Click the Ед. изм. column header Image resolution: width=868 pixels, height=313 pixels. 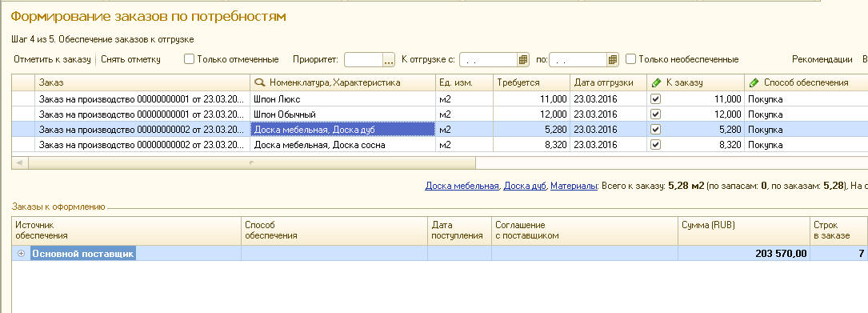point(464,82)
